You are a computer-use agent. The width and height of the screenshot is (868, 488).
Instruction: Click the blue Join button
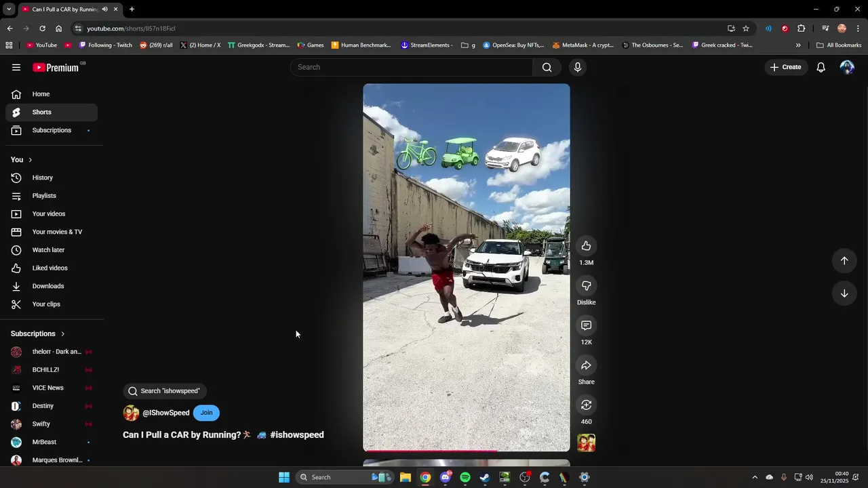pos(206,413)
